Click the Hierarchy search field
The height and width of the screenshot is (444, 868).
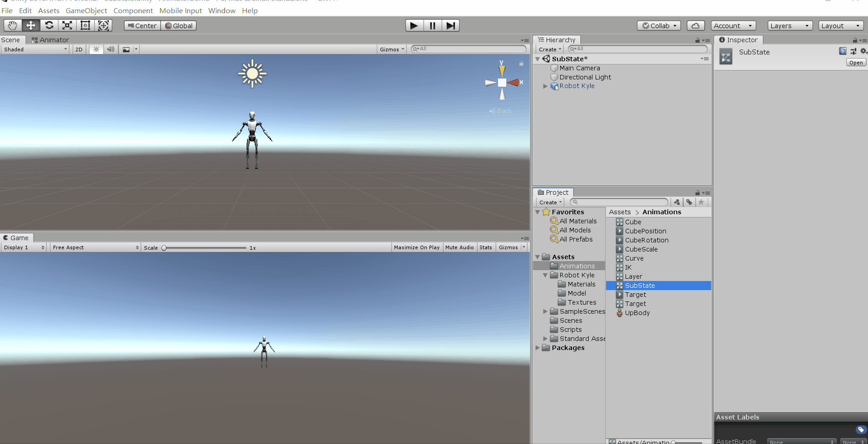[637, 49]
